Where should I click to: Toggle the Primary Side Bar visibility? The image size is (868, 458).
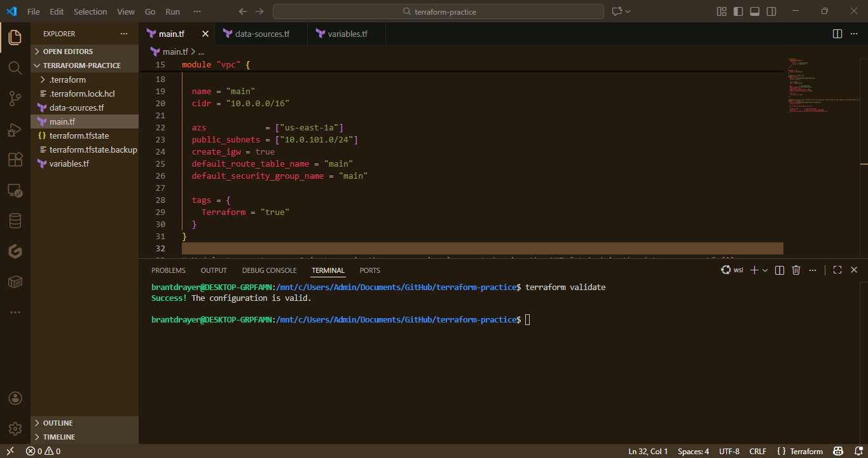(738, 11)
